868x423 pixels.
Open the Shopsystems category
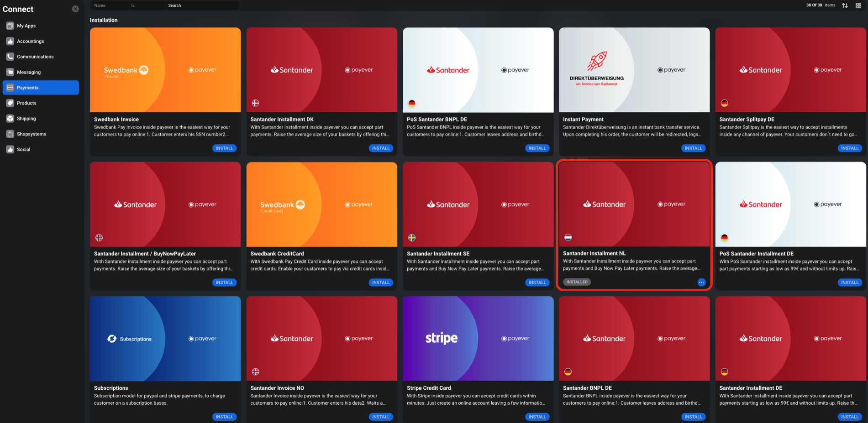41,134
